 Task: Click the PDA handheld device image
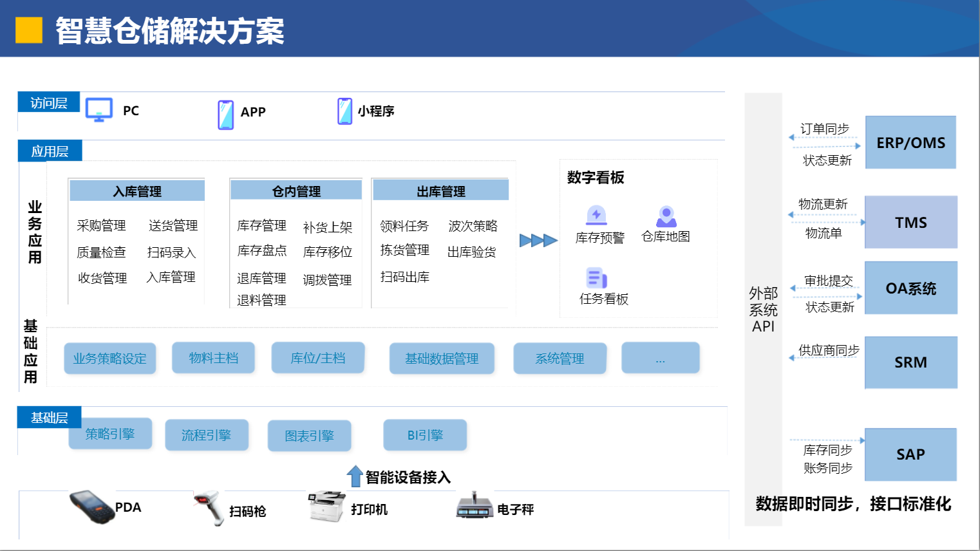point(92,507)
